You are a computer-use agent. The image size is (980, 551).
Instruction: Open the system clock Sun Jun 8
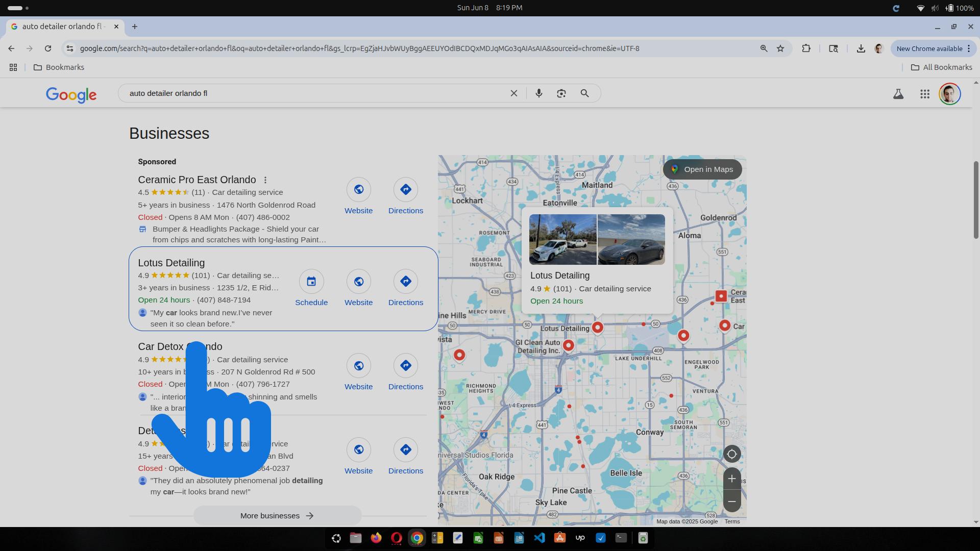click(489, 8)
